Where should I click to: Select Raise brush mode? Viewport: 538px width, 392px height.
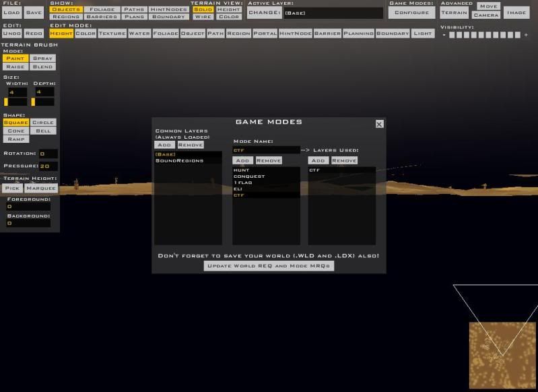[15, 67]
